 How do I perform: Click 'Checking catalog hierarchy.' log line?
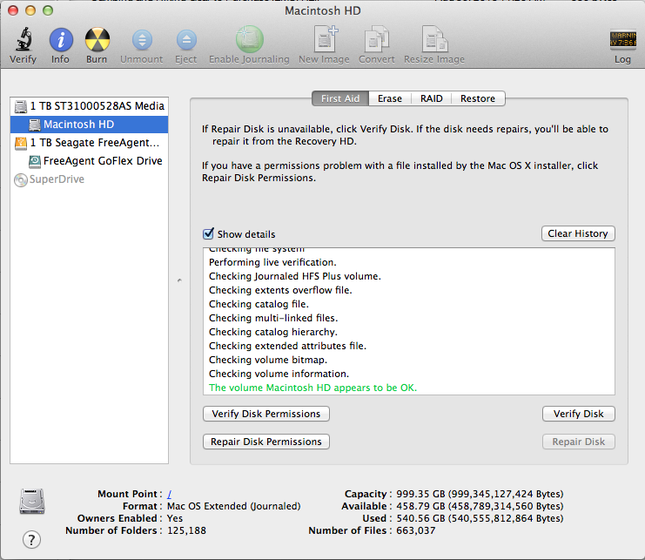(x=273, y=332)
